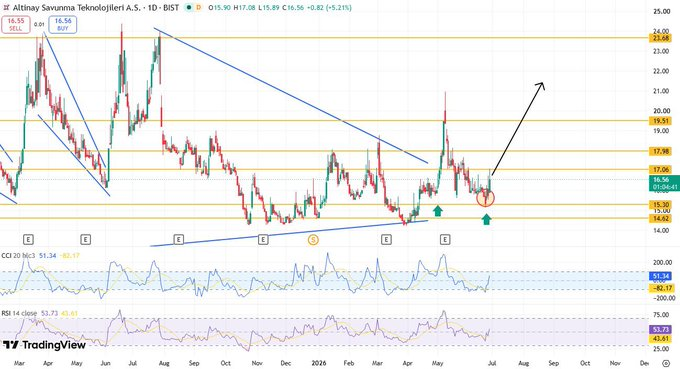Select the 15.30 horizontal line price label

coord(661,205)
